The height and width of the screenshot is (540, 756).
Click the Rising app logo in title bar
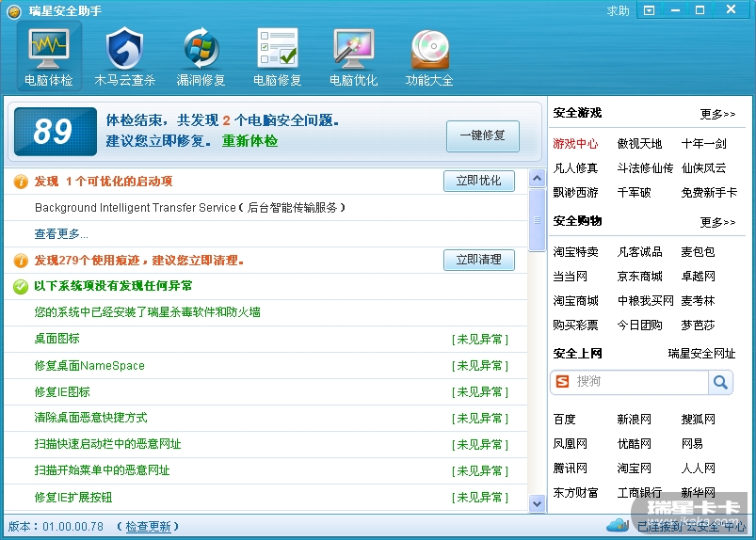14,11
